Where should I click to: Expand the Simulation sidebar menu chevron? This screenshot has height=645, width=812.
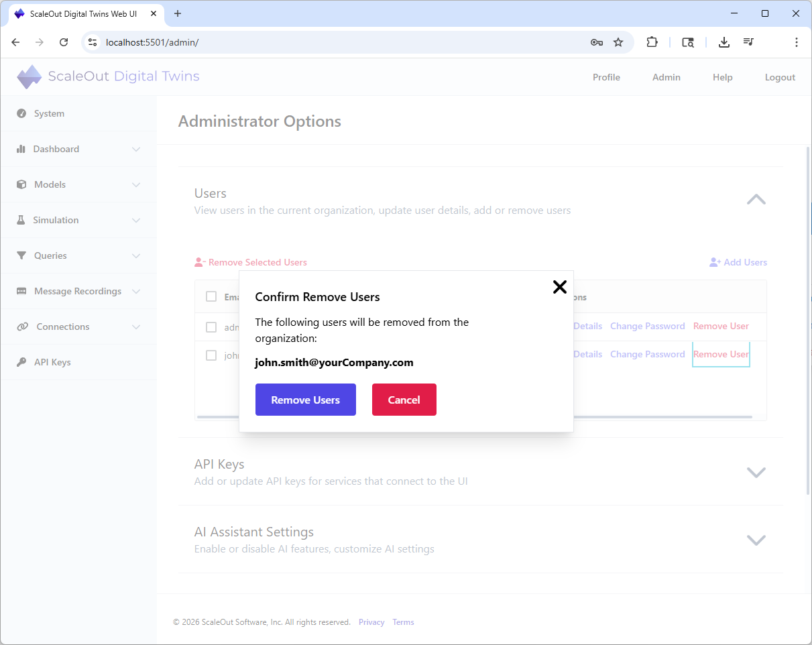[137, 220]
